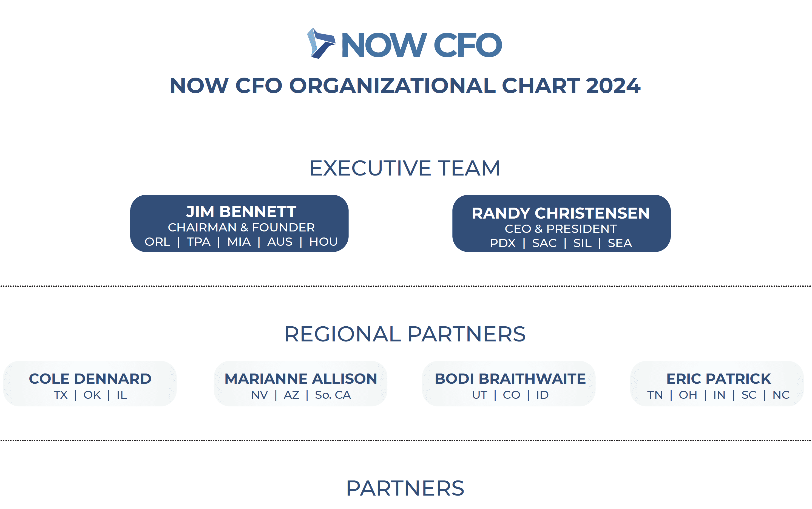Click the Organizational Chart 2024 title
The image size is (812, 509).
(405, 86)
